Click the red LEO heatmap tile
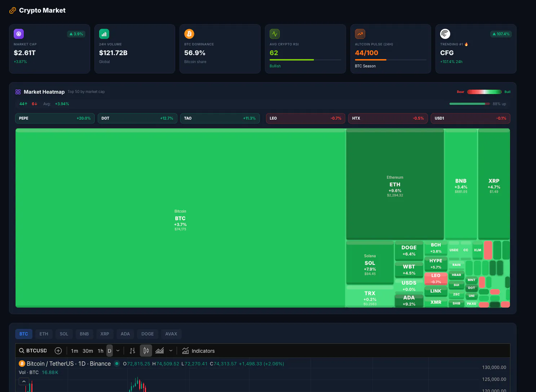The height and width of the screenshot is (392, 536). tap(436, 279)
